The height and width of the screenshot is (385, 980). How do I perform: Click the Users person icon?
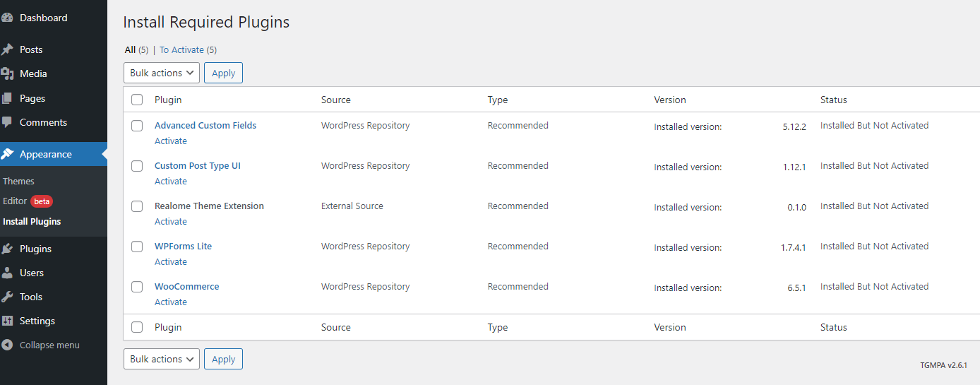tap(7, 273)
